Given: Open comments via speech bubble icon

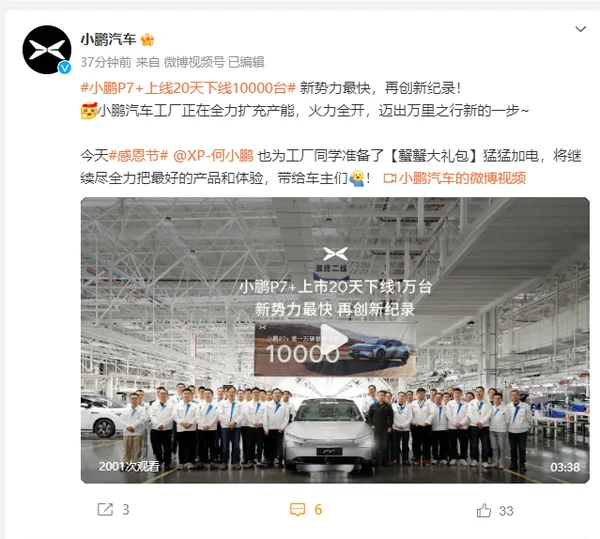Looking at the screenshot, I should point(297,510).
